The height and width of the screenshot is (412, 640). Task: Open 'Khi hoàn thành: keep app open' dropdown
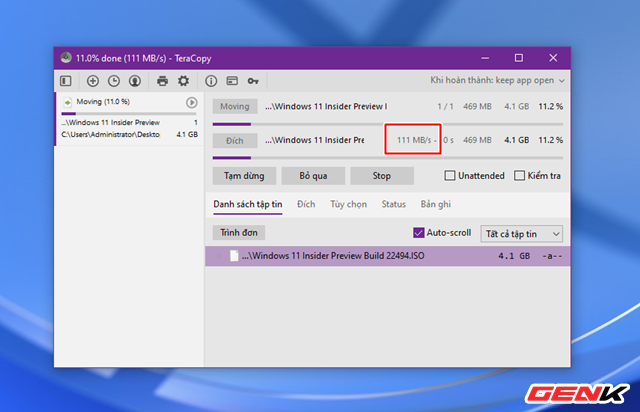tap(497, 80)
